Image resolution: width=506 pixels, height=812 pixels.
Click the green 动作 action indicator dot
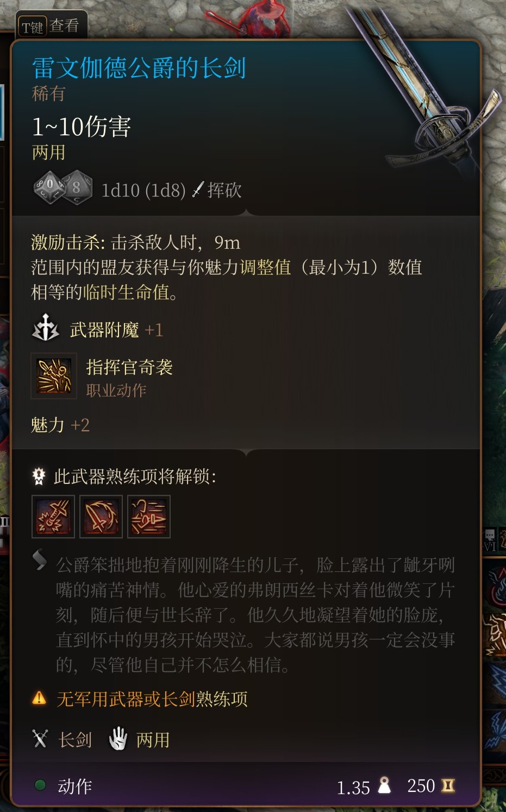tap(40, 785)
